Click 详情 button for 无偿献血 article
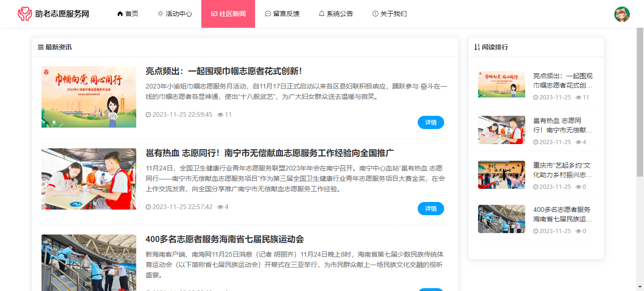This screenshot has width=644, height=291. point(431,209)
